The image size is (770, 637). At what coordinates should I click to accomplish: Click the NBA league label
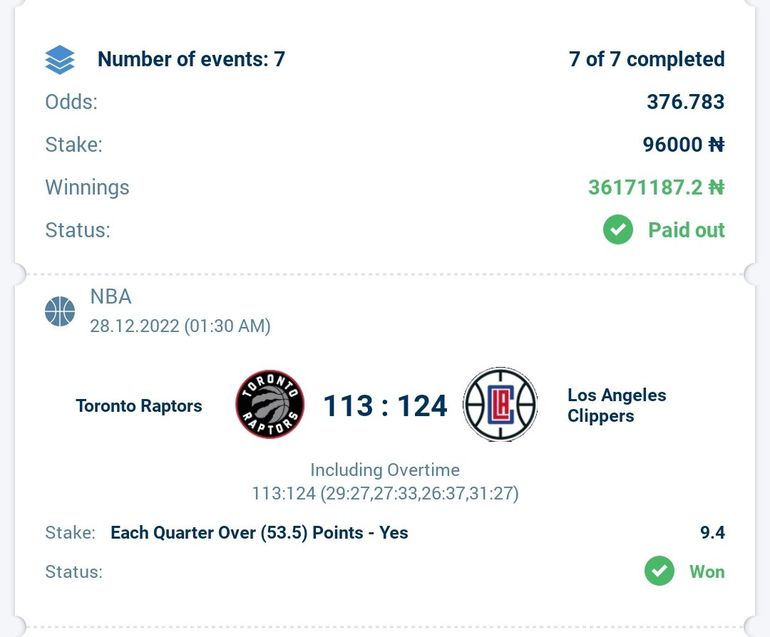coord(111,297)
